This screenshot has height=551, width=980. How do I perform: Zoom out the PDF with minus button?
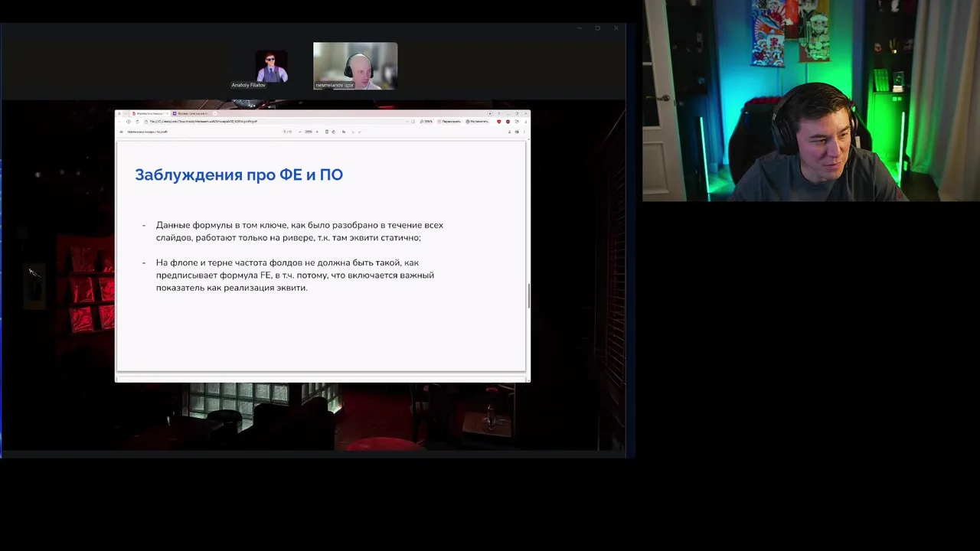click(x=300, y=132)
